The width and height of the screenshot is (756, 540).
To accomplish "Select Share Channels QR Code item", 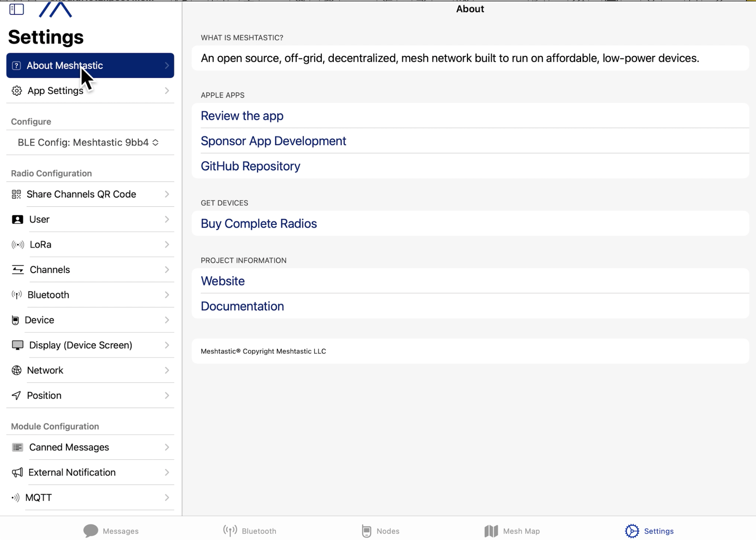I will 90,194.
